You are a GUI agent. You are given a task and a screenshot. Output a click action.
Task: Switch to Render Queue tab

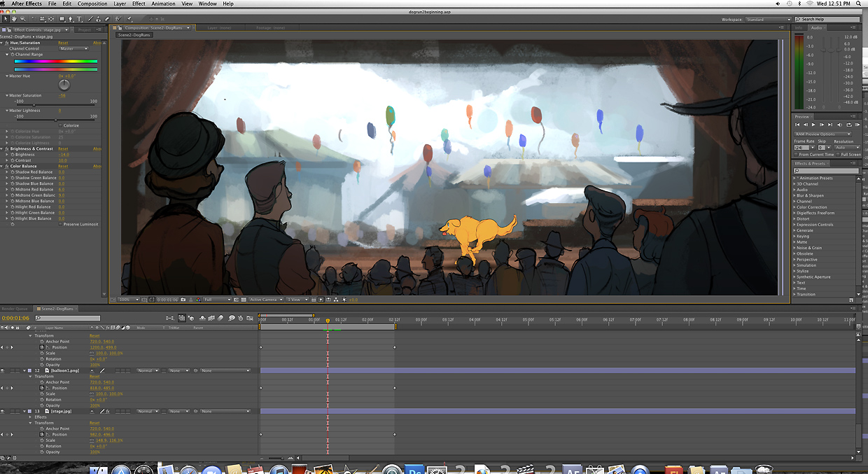pyautogui.click(x=15, y=308)
